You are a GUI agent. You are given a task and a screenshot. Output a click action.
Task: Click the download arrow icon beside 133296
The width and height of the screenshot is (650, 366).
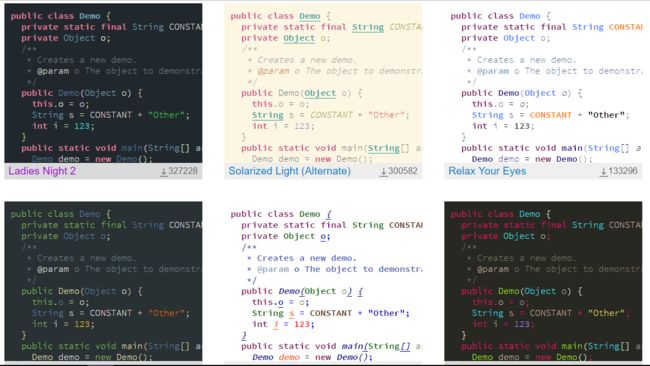click(604, 172)
